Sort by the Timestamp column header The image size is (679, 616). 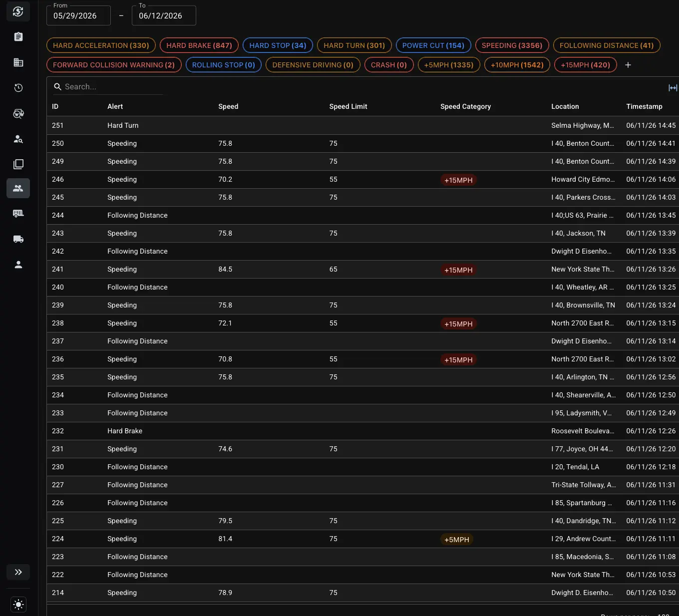[x=644, y=106]
